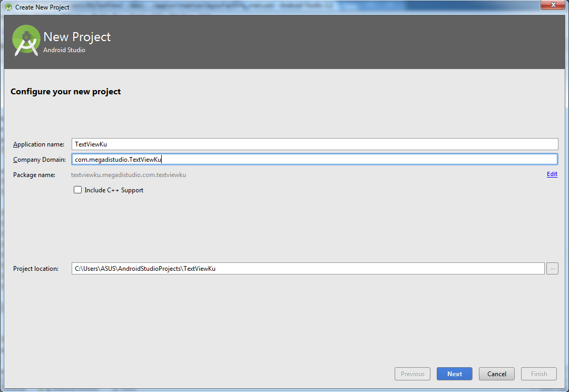This screenshot has width=569, height=392.
Task: Click the 'Company Domain:' label
Action: pos(39,160)
